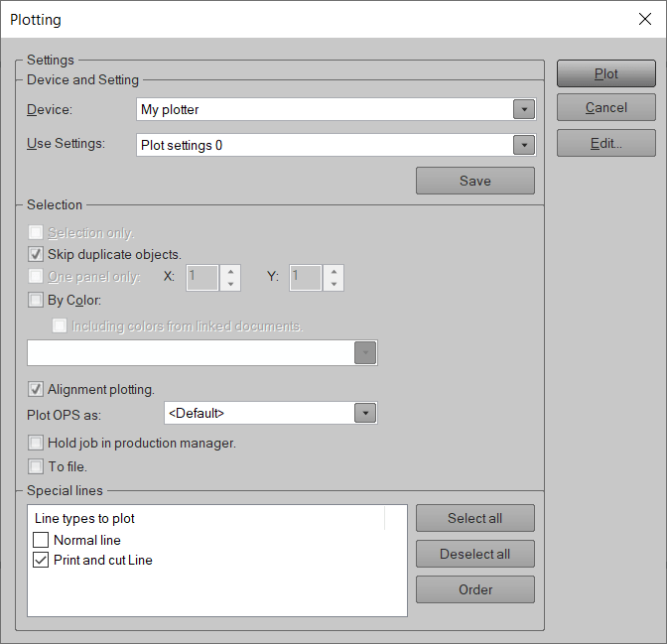The width and height of the screenshot is (667, 644).
Task: Click the Plot button
Action: 605,73
